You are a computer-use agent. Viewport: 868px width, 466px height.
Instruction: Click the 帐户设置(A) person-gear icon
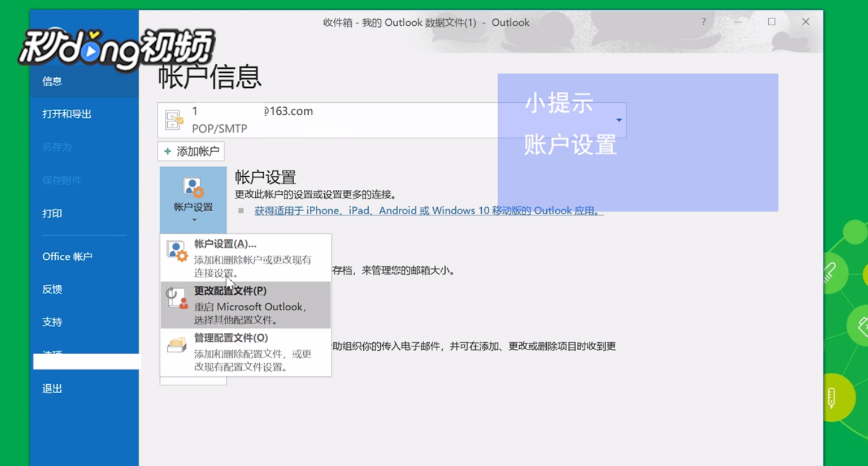pos(177,251)
